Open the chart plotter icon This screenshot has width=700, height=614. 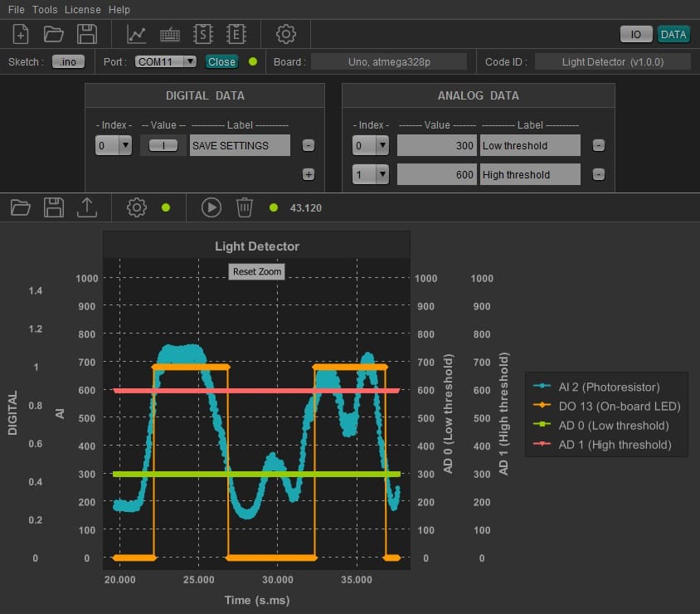pyautogui.click(x=136, y=34)
